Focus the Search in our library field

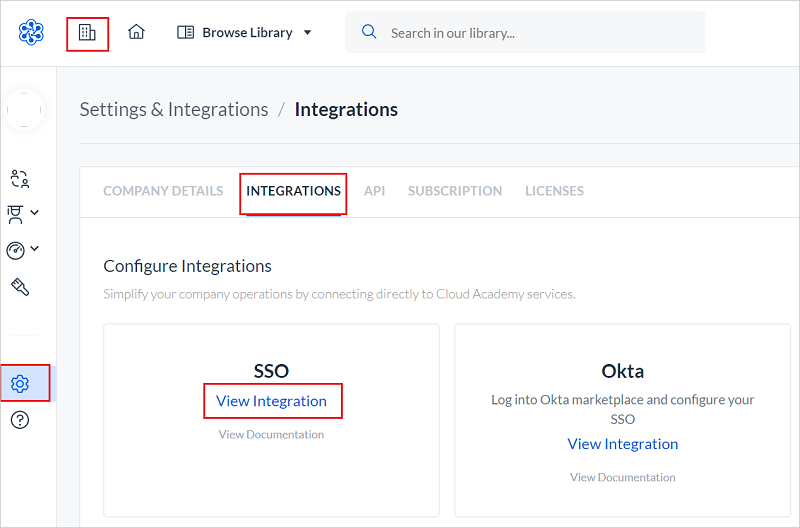525,33
